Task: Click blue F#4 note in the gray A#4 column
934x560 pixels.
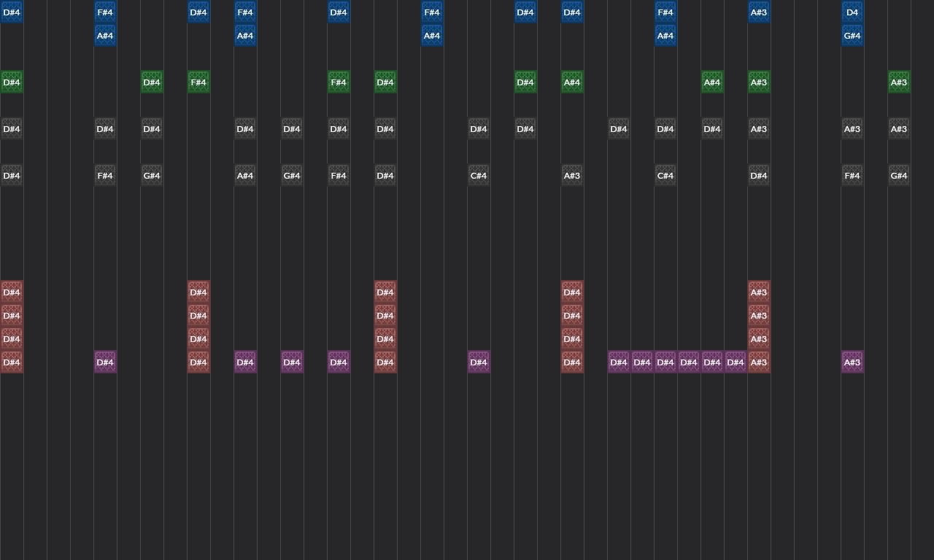Action: coord(245,12)
